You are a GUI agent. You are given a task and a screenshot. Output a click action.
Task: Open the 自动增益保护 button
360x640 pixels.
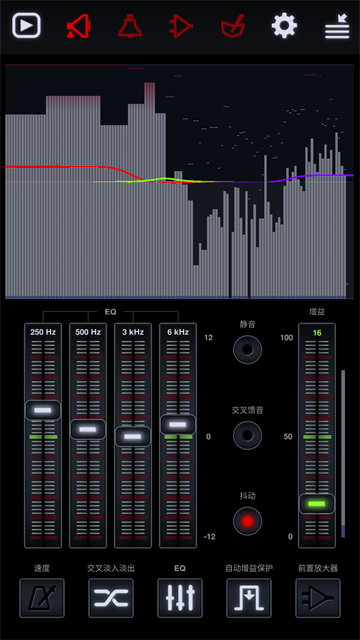(249, 598)
